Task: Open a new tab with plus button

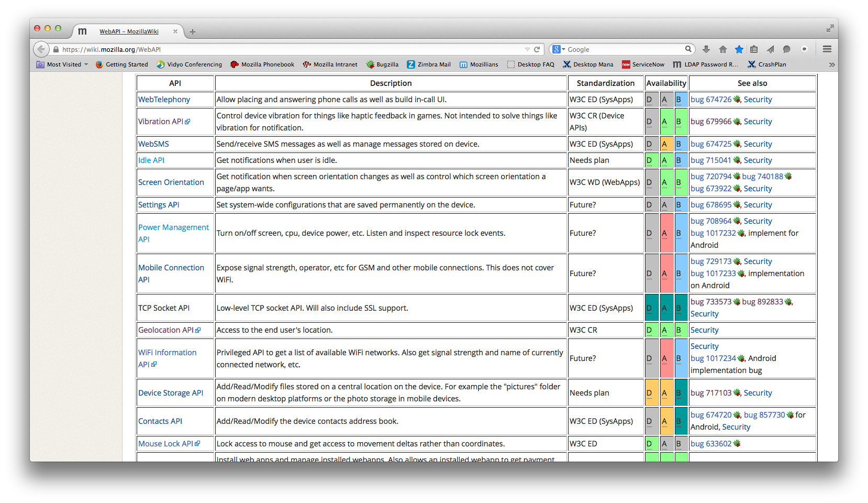Action: (193, 32)
